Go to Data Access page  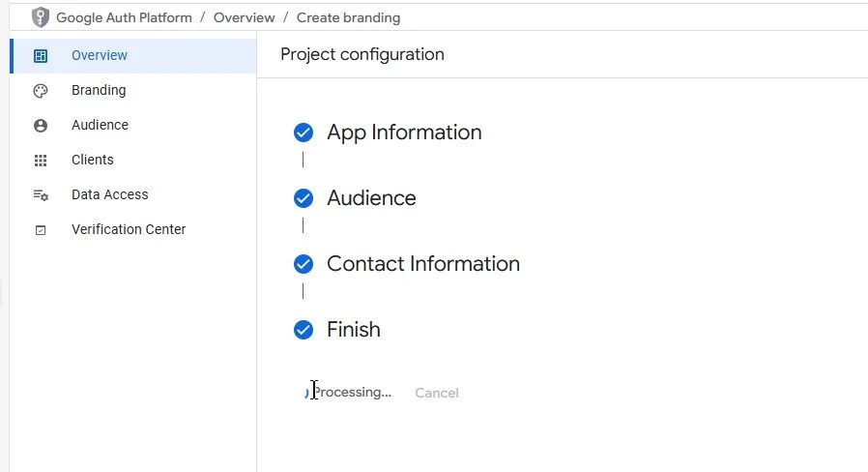pos(110,194)
